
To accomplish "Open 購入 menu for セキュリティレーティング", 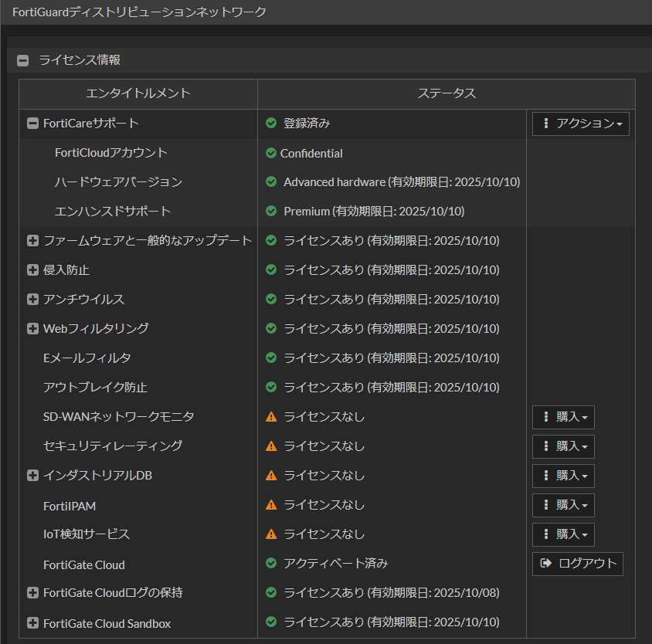I will click(563, 446).
